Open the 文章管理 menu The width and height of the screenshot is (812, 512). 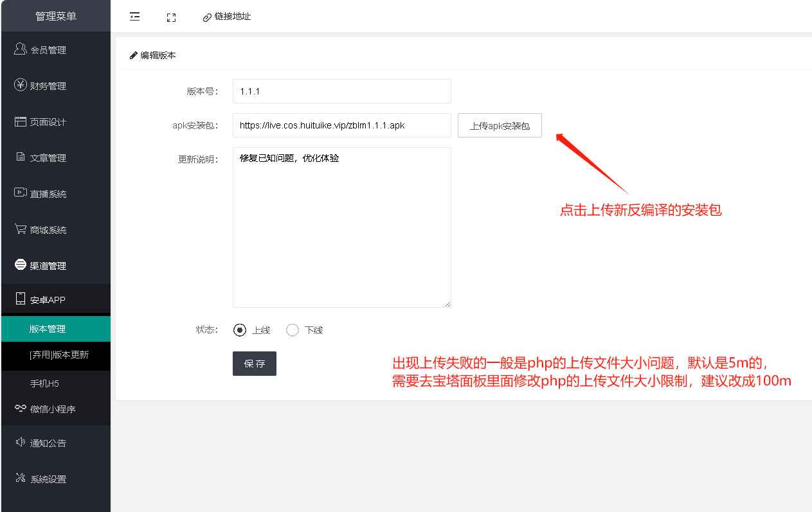pos(55,157)
